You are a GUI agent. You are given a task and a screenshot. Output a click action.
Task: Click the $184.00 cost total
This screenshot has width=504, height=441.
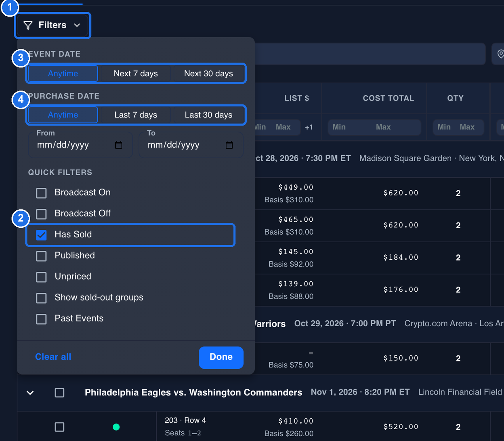point(401,258)
